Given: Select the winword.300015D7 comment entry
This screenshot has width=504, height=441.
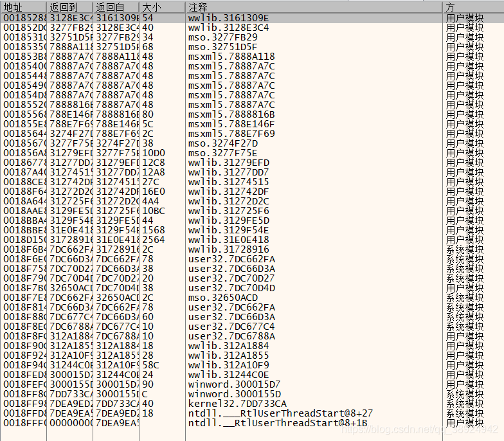Looking at the screenshot, I should click(x=234, y=384).
